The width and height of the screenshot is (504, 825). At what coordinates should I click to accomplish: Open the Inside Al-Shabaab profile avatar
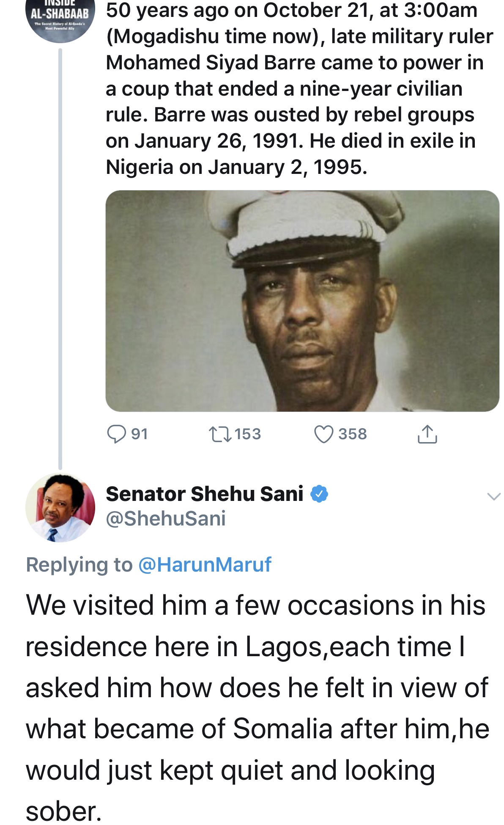click(60, 17)
